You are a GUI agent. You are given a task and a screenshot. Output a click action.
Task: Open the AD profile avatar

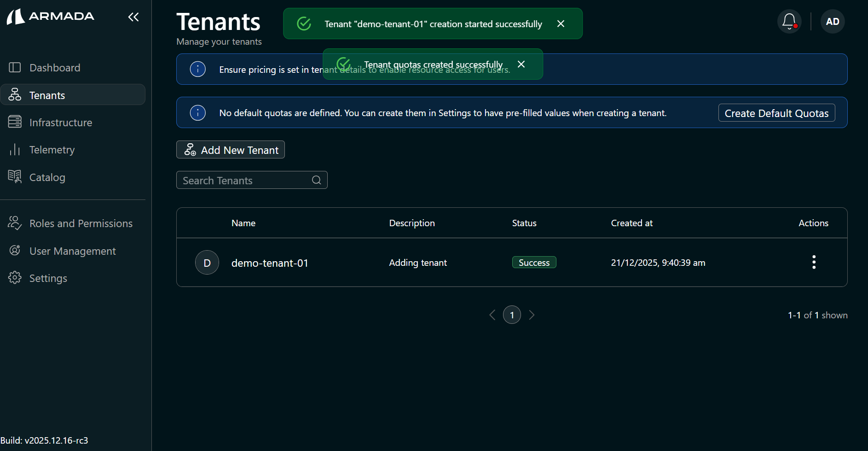click(832, 21)
